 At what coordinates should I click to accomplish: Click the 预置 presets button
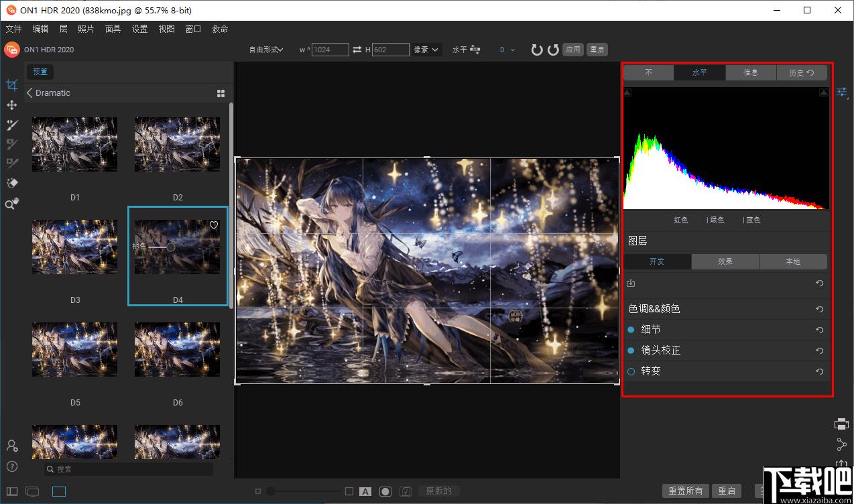coord(40,72)
